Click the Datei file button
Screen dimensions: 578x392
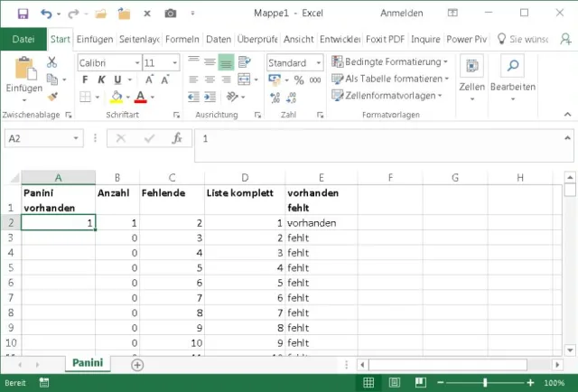coord(23,40)
